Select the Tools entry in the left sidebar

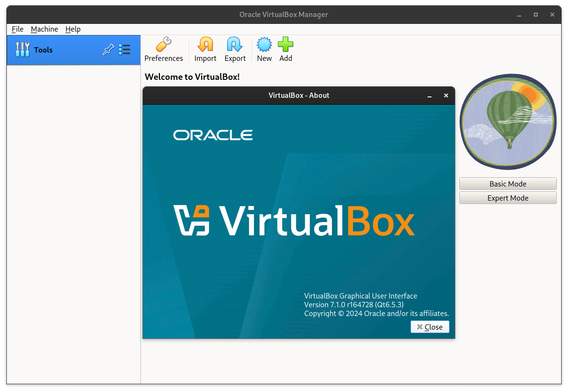tap(43, 49)
